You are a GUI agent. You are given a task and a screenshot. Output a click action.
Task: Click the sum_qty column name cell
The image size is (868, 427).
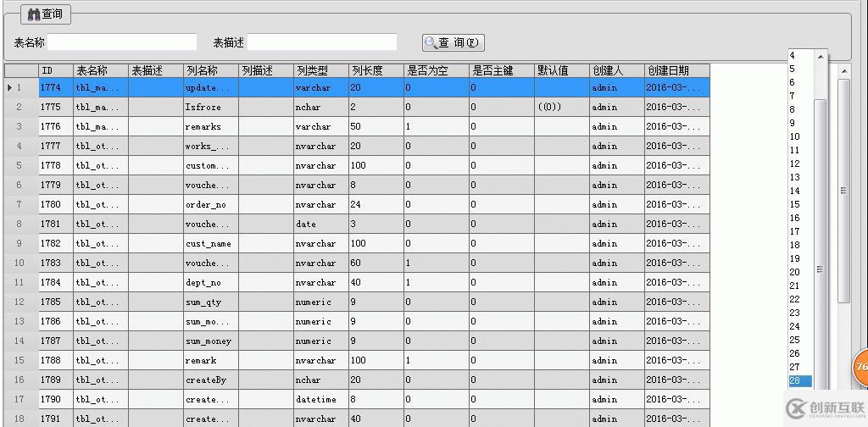point(211,302)
